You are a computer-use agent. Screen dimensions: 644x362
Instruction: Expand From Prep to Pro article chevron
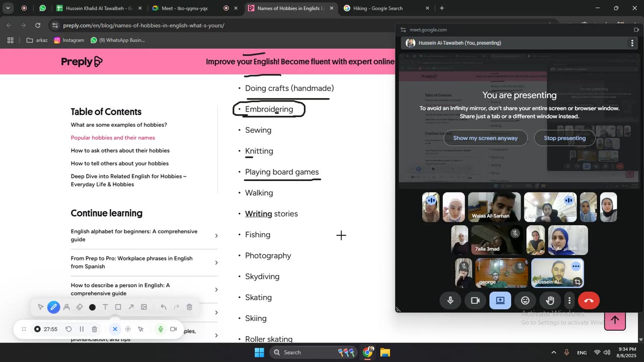point(216,262)
